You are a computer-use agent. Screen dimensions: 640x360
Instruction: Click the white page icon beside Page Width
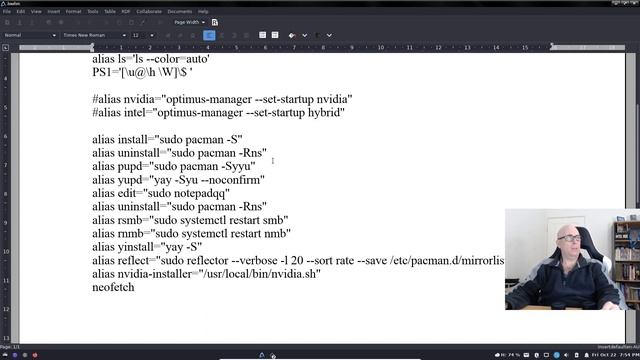click(x=215, y=22)
